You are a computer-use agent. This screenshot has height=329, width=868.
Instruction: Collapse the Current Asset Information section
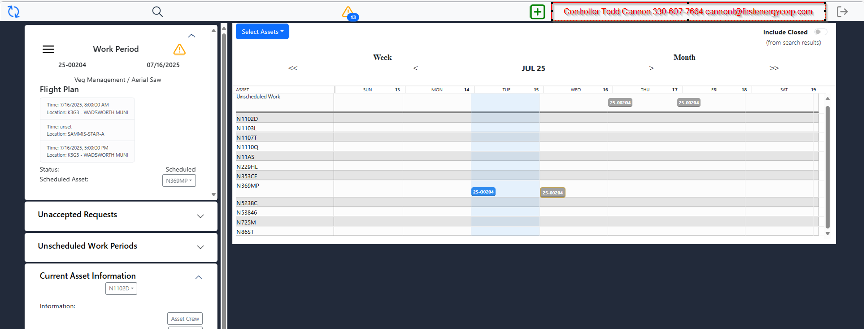199,277
